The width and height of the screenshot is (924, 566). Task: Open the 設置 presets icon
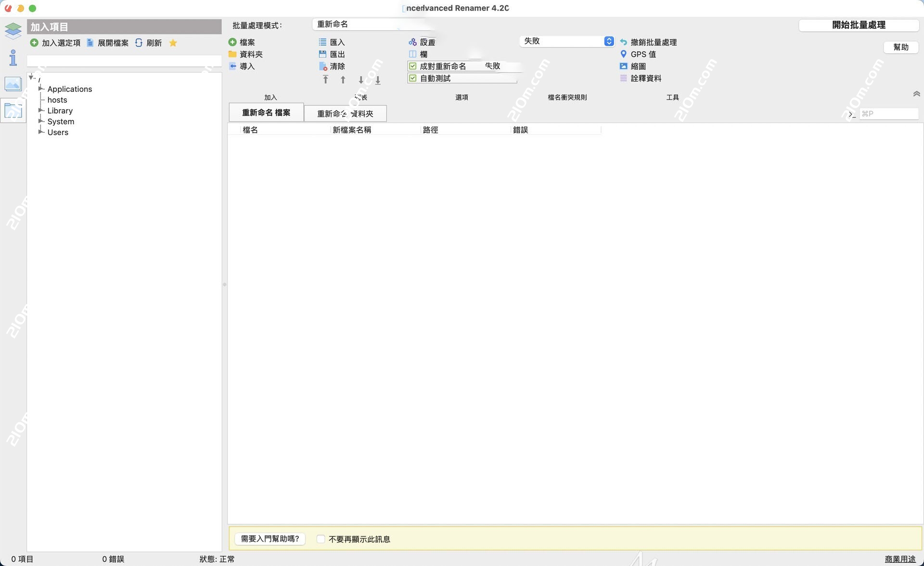tap(413, 42)
